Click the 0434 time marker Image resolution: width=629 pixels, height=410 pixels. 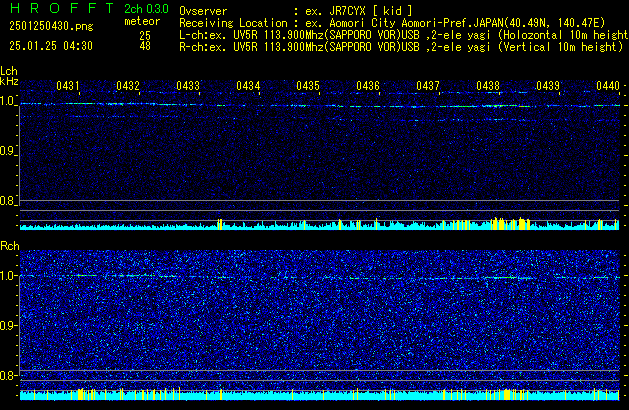(248, 86)
